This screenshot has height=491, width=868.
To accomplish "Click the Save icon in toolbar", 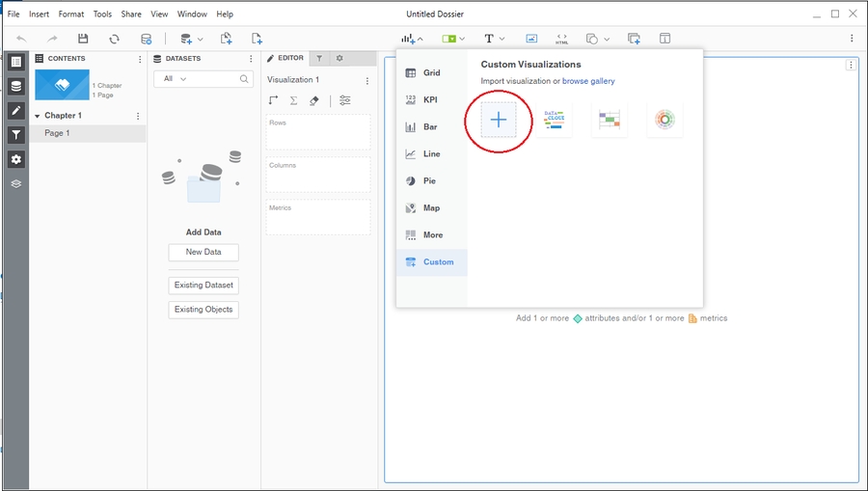I will tap(83, 39).
